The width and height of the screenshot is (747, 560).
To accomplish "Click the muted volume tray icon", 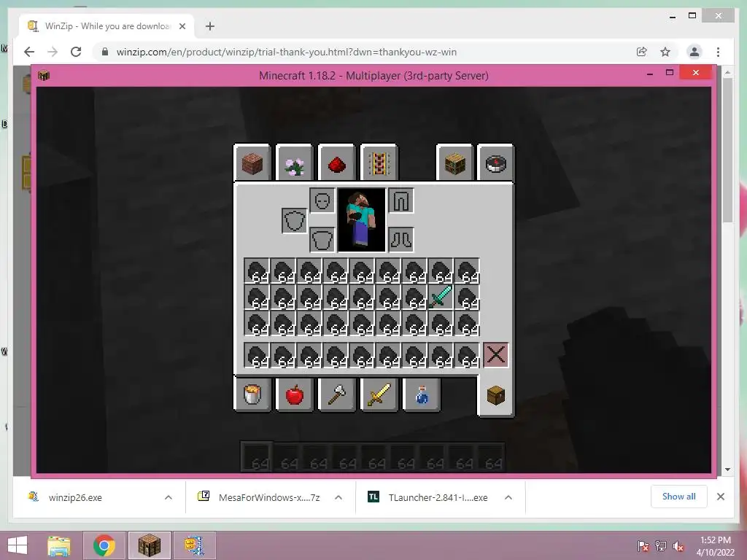I will coord(678,546).
